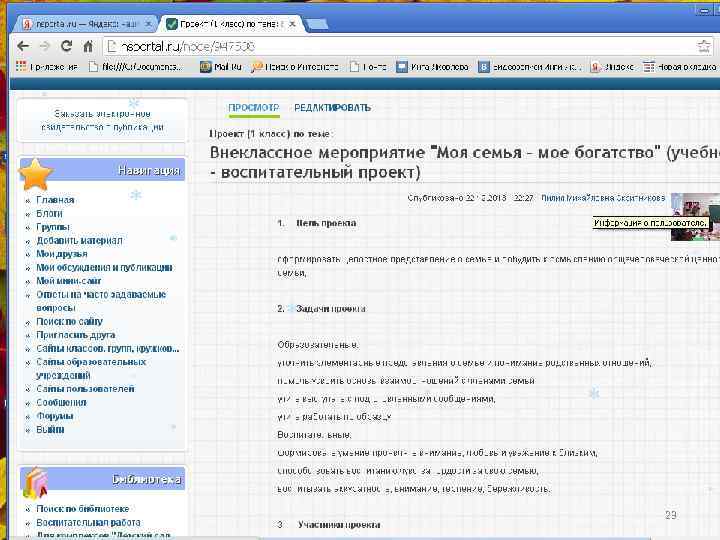
Task: Select the Проект (1 класс) tab
Action: 231,24
